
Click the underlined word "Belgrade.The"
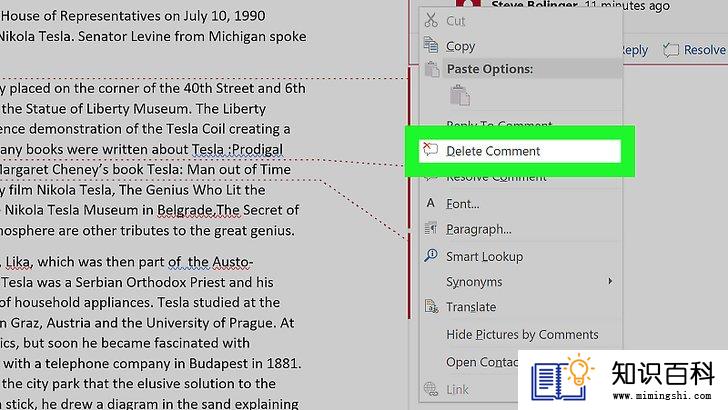coord(198,210)
